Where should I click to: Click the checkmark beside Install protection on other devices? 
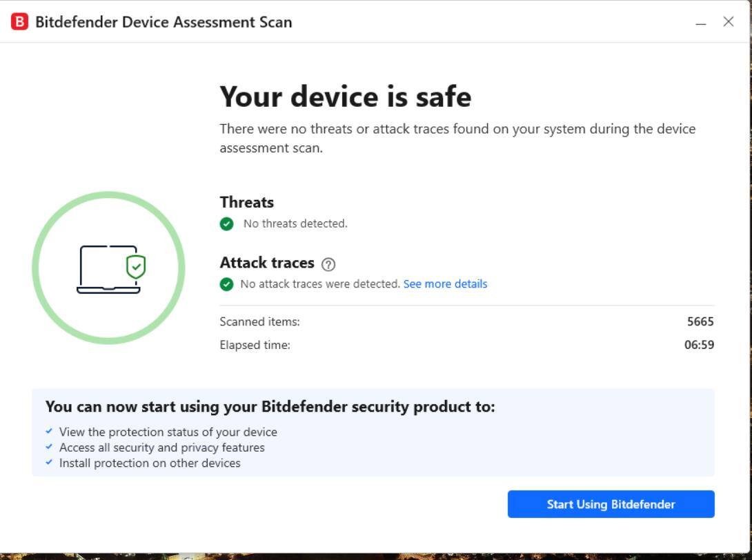(49, 463)
